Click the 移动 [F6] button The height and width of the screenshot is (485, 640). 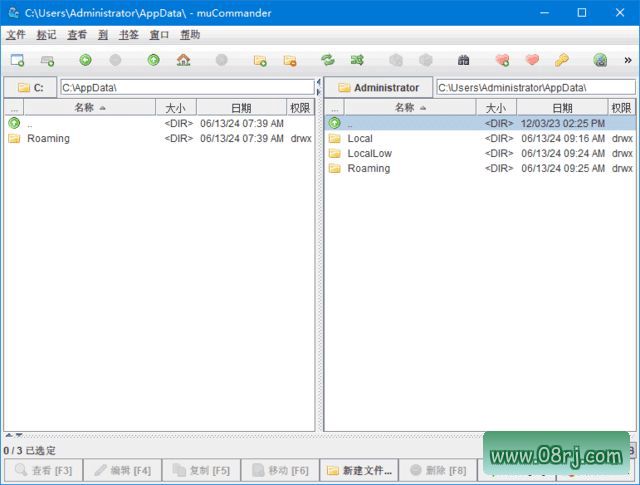(280, 470)
